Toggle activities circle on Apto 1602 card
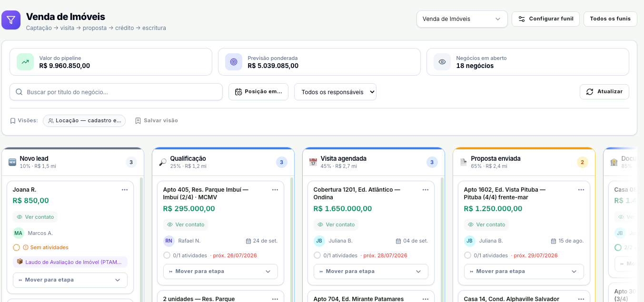The image size is (644, 302). click(x=467, y=255)
